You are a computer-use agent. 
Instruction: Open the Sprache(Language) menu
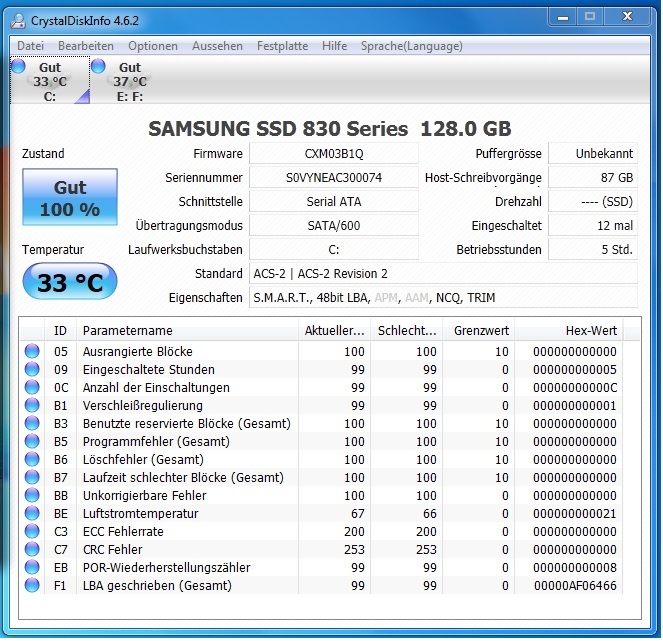click(x=412, y=46)
